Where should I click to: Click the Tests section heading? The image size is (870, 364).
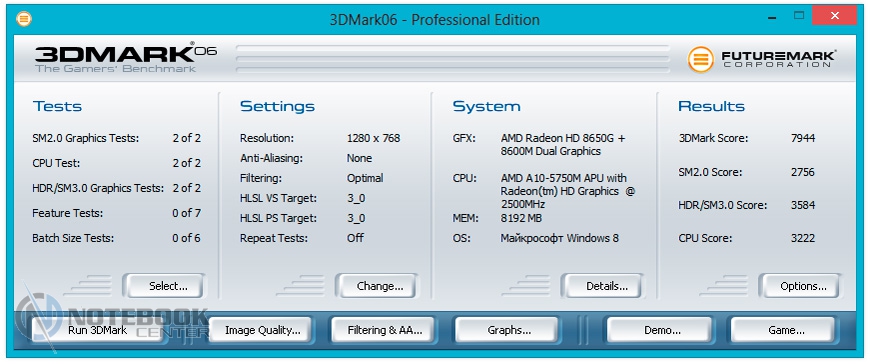click(57, 106)
